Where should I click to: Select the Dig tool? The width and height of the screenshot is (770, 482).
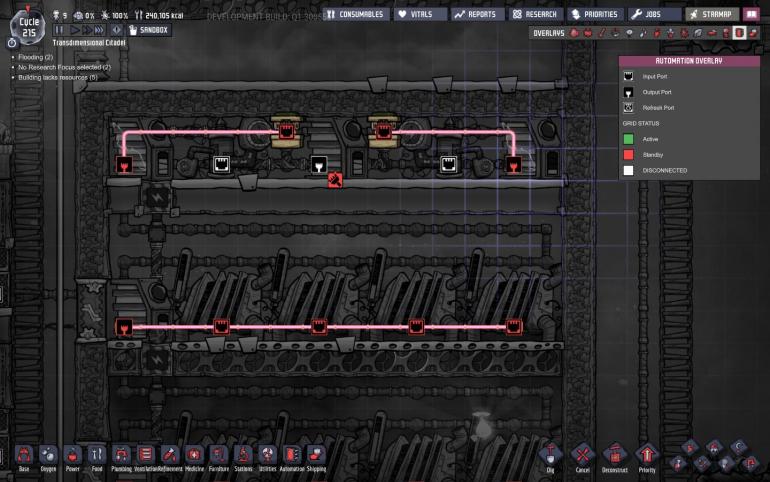551,456
